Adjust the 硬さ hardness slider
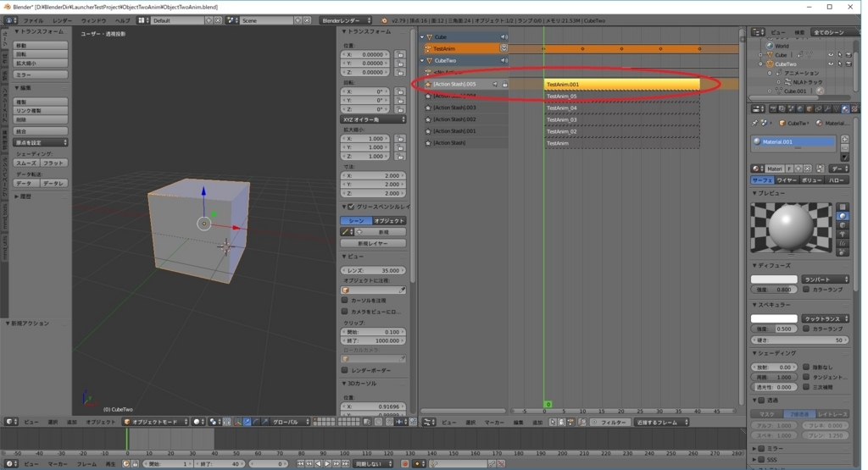Screen dimensions: 868x470 click(799, 340)
